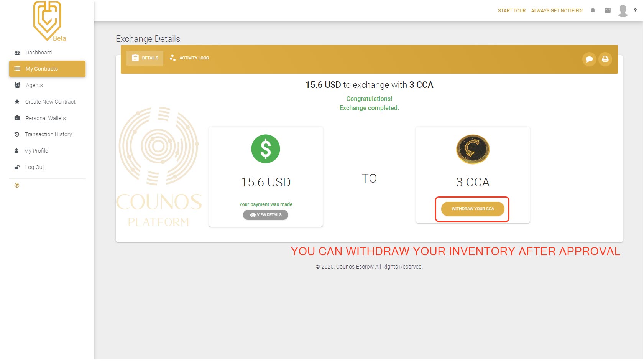
Task: Click the Start Tour link
Action: pyautogui.click(x=512, y=11)
